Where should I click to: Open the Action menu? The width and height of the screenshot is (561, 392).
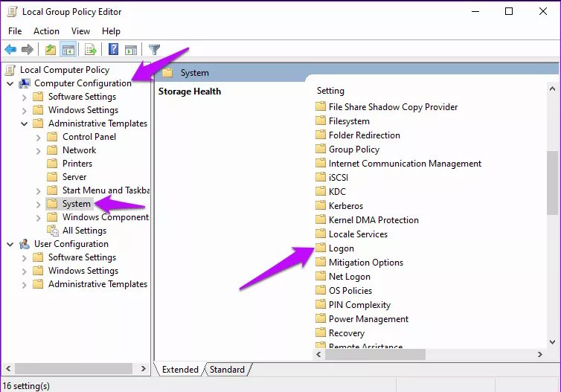pos(47,31)
